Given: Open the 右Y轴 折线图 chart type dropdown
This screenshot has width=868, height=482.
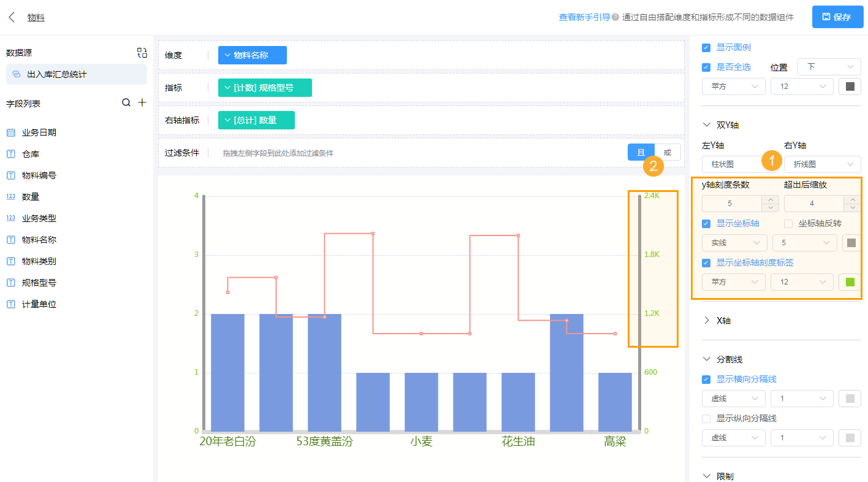Looking at the screenshot, I should (822, 164).
